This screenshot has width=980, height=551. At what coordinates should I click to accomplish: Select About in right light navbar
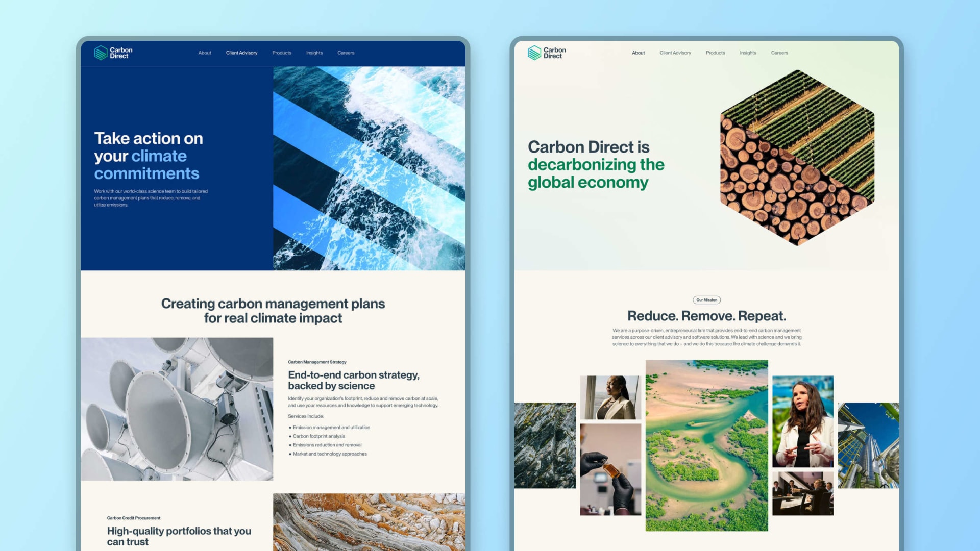[x=638, y=53]
